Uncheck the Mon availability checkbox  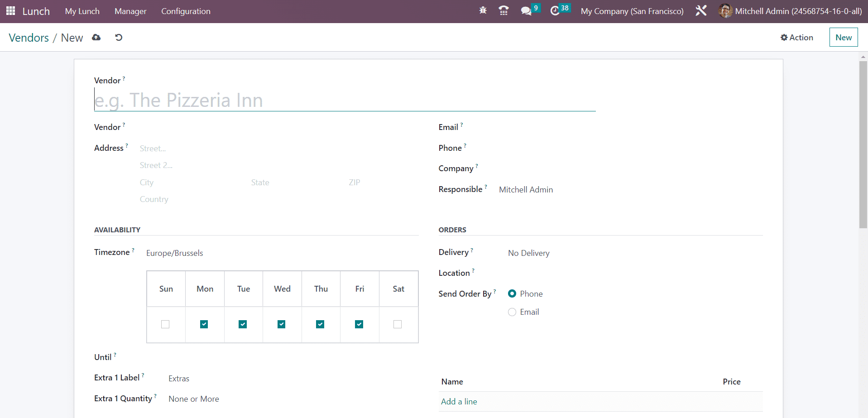point(204,324)
